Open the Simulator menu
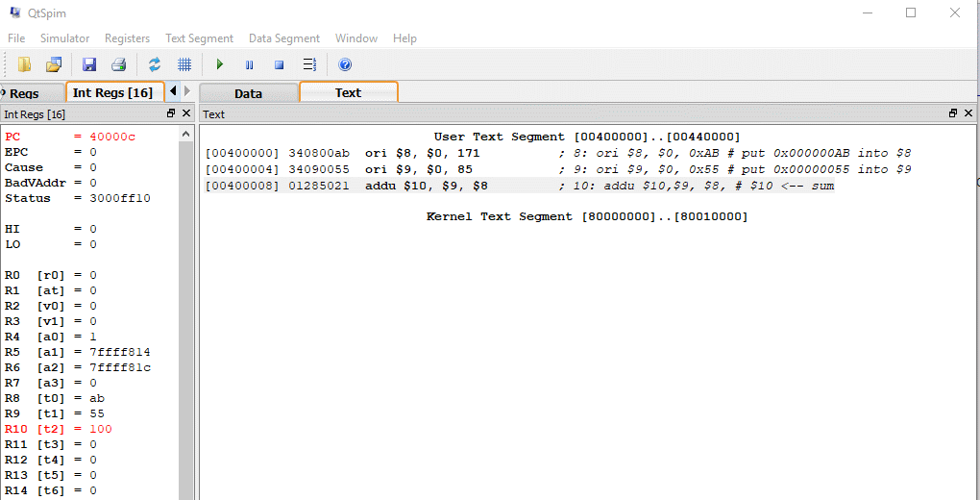Image resolution: width=980 pixels, height=500 pixels. pos(64,38)
